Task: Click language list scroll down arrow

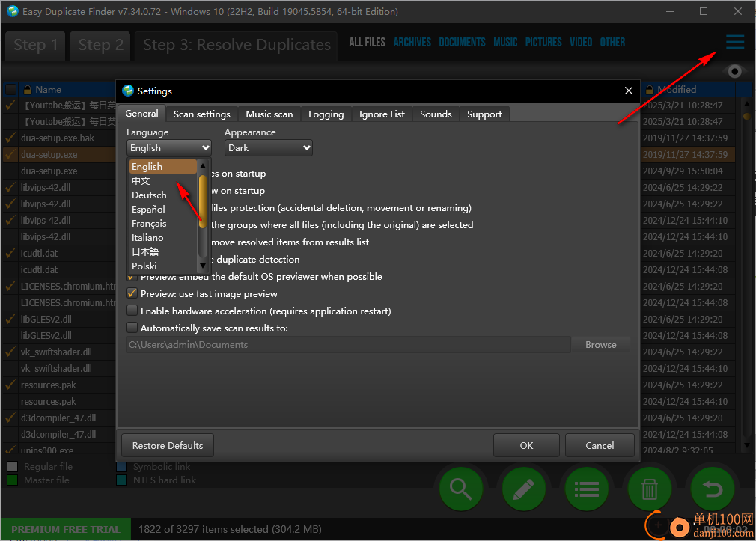Action: pos(203,266)
